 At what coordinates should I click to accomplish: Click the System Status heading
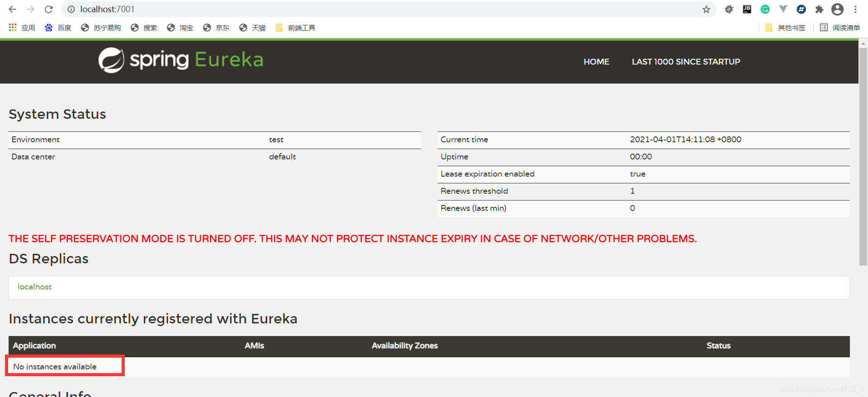(57, 114)
